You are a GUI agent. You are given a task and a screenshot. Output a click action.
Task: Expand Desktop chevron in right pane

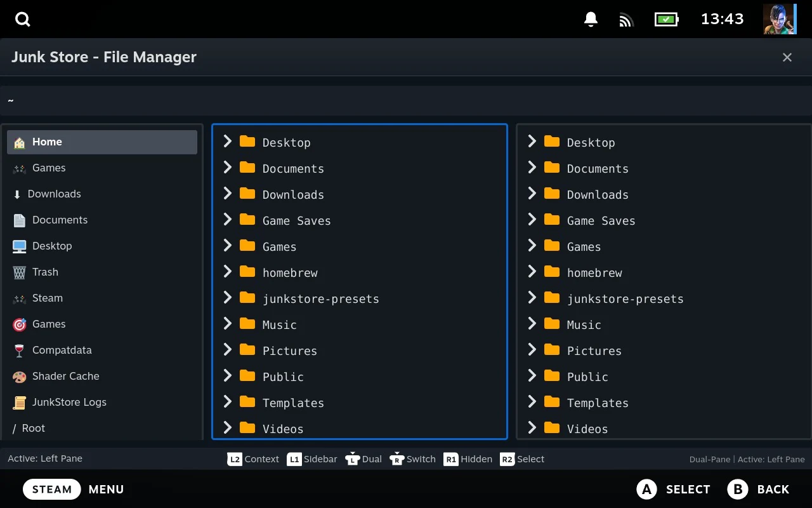(532, 142)
